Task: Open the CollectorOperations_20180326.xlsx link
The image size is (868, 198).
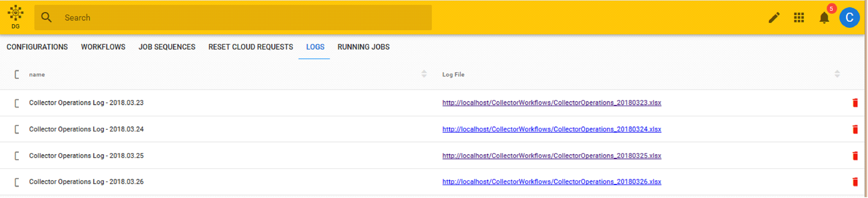Action: [x=552, y=182]
